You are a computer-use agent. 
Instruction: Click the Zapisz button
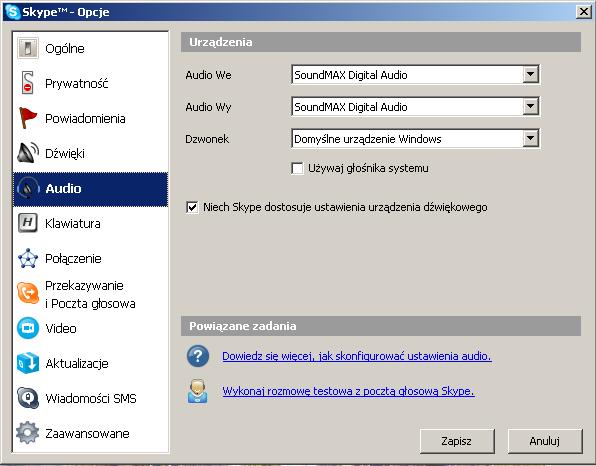tap(457, 441)
